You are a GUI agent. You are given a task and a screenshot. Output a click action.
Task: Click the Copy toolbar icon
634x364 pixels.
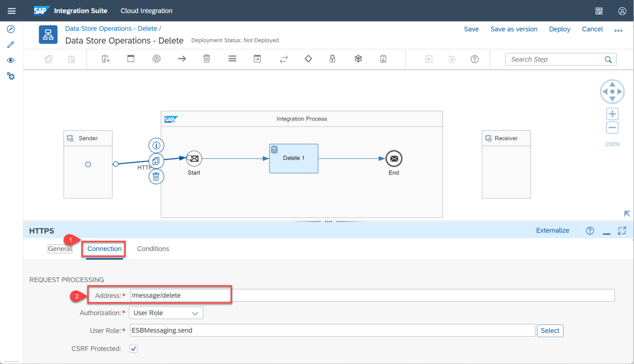[x=49, y=59]
